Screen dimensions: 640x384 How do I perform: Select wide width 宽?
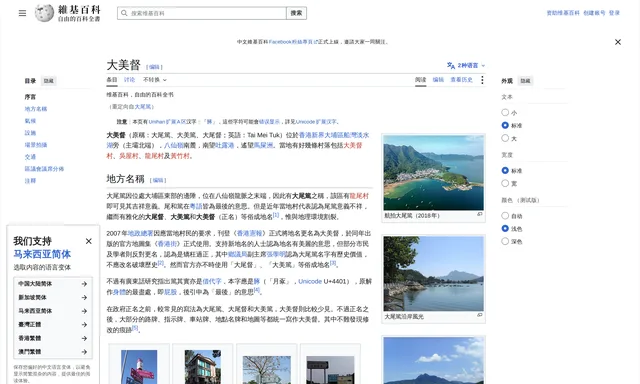pyautogui.click(x=505, y=183)
